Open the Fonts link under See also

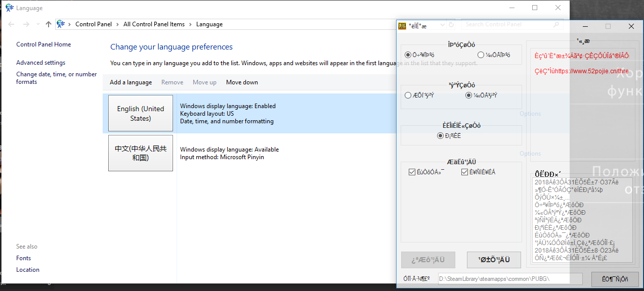coord(24,258)
